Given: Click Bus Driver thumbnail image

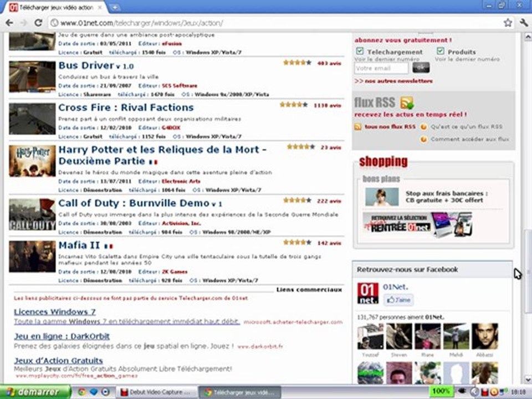Looking at the screenshot, I should [32, 76].
